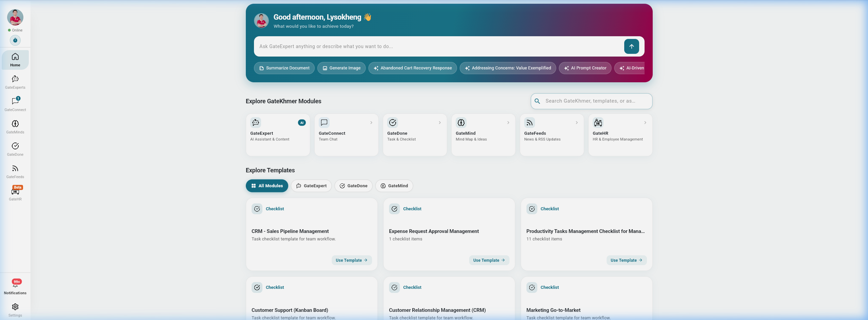Choose the AI Prompt Creator chip
This screenshot has width=868, height=320.
point(585,68)
